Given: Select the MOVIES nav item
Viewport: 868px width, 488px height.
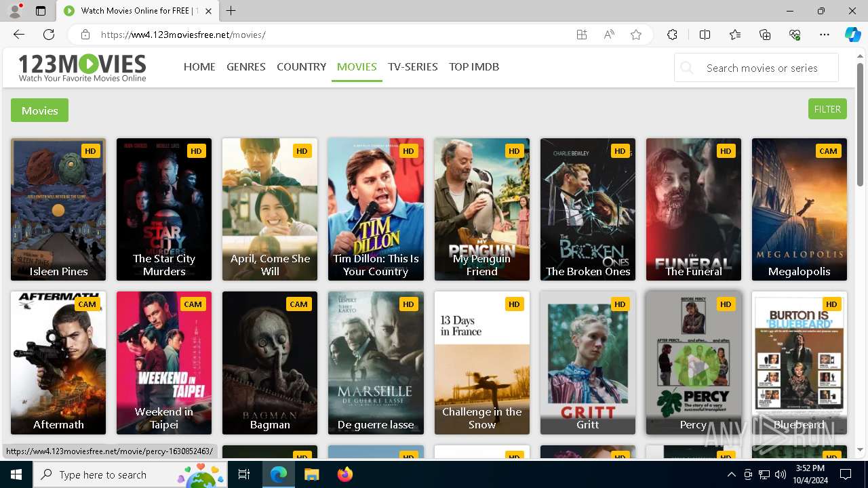Looking at the screenshot, I should 357,66.
